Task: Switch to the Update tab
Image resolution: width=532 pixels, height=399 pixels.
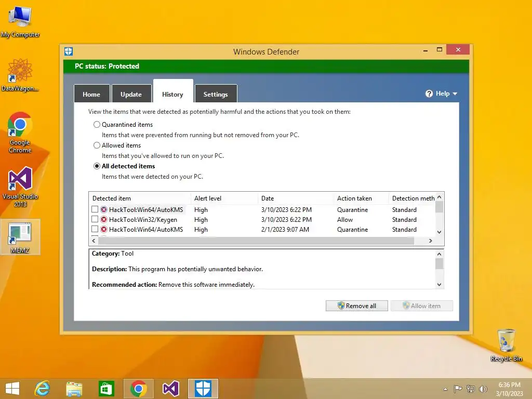Action: point(131,94)
